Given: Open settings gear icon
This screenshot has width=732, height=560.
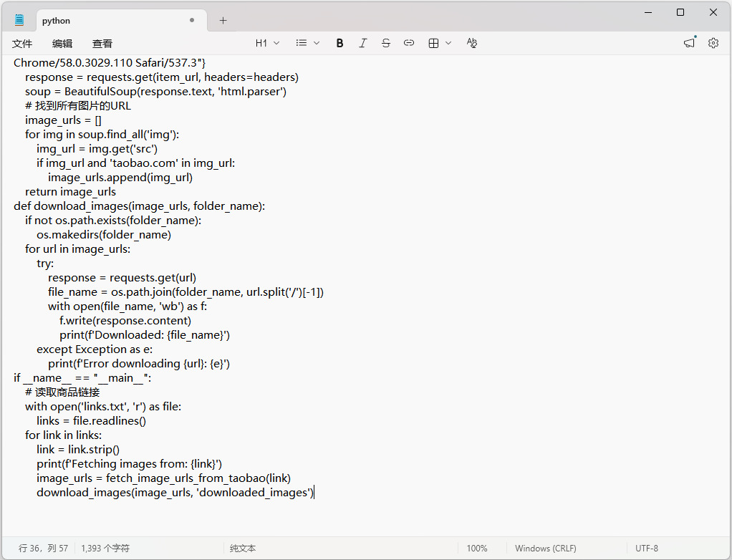Looking at the screenshot, I should tap(713, 43).
